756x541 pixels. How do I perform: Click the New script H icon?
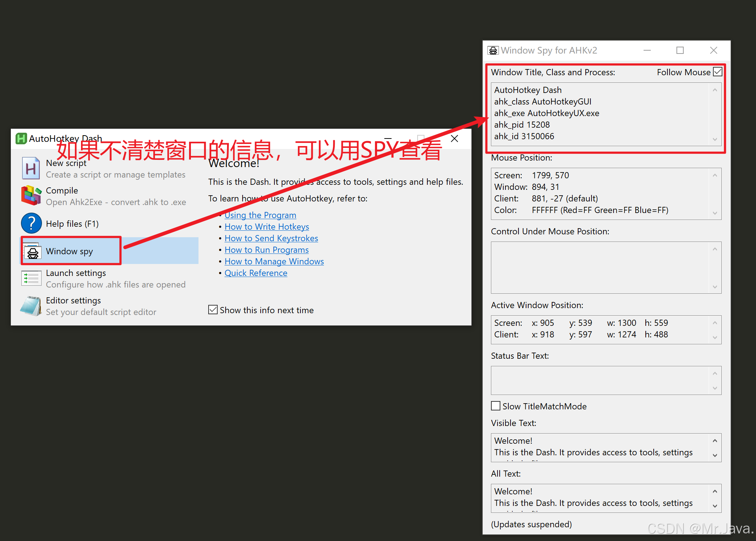[x=31, y=169]
